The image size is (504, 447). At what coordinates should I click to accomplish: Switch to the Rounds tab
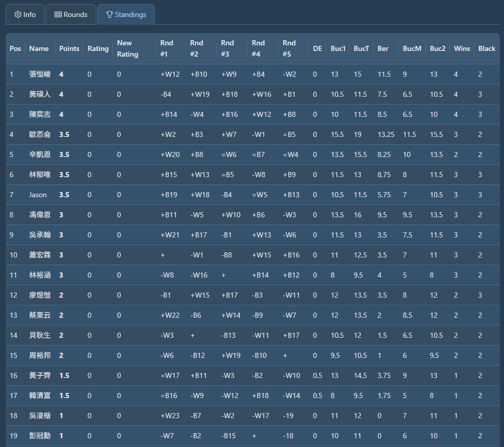pos(71,14)
